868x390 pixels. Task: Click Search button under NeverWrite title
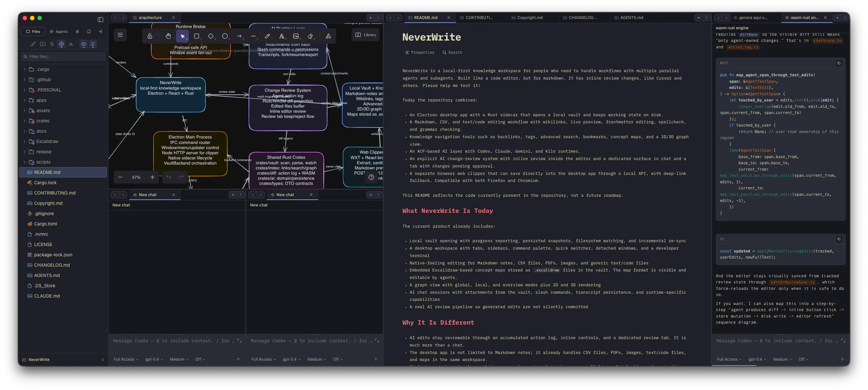coord(452,52)
